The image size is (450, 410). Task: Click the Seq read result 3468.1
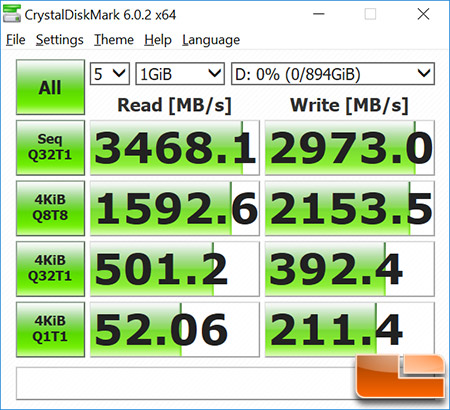(x=175, y=148)
